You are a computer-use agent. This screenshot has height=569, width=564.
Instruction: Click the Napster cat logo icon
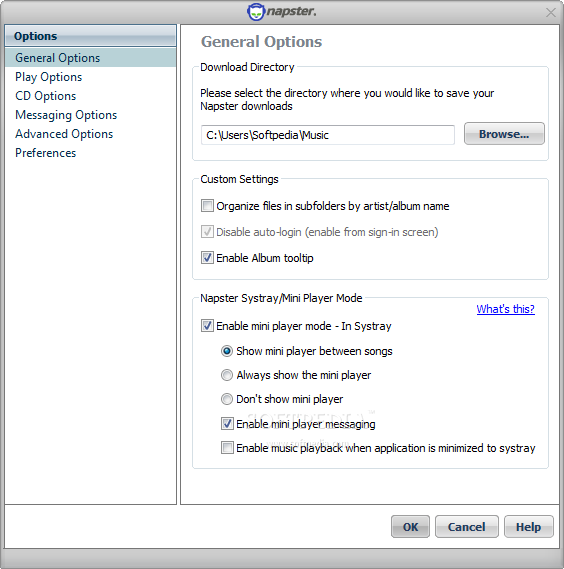(256, 12)
